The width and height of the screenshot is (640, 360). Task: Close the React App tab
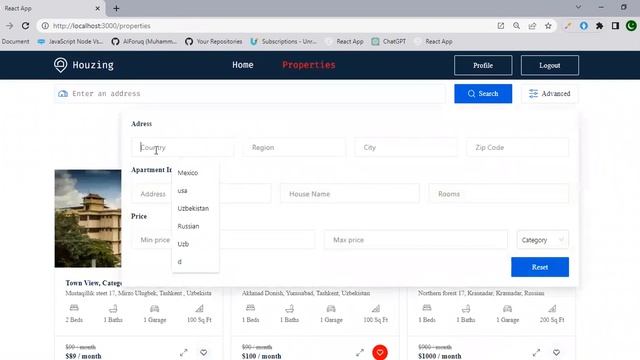click(98, 8)
